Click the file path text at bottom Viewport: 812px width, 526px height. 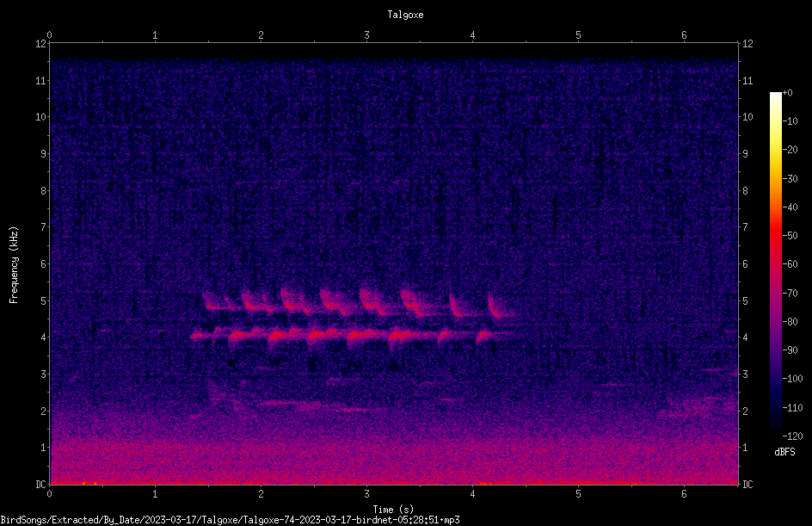tap(230, 520)
